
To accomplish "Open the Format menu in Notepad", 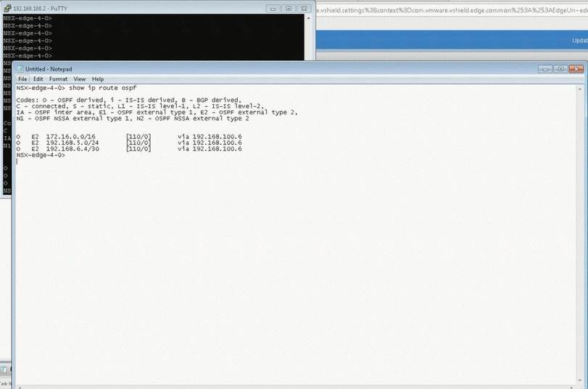I will 58,78.
